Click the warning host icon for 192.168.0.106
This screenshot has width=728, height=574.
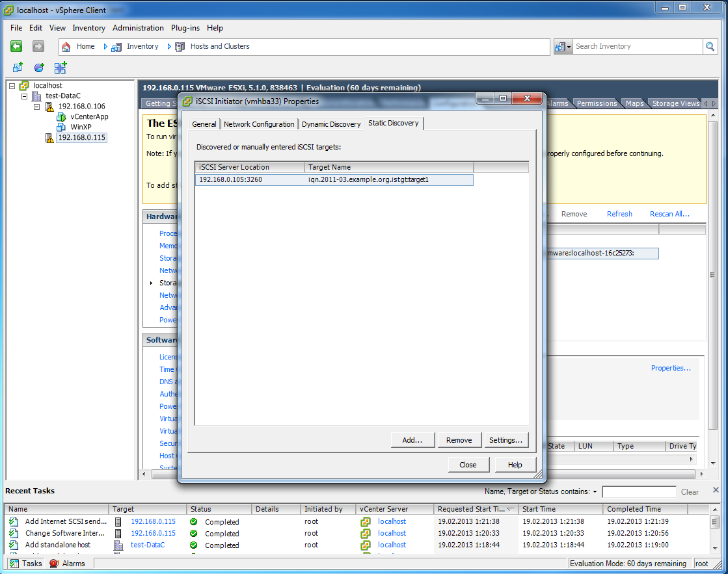pos(49,107)
